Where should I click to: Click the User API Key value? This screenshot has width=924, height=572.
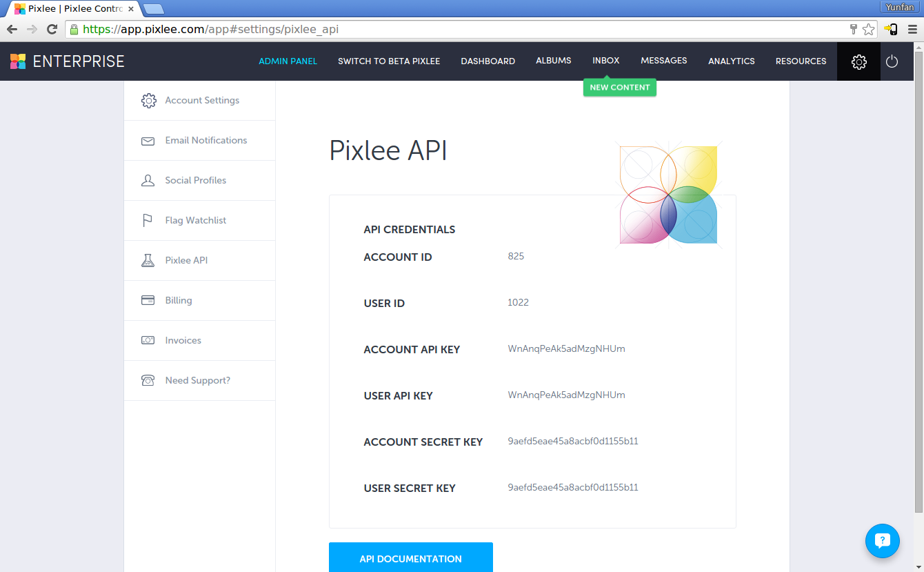[567, 395]
